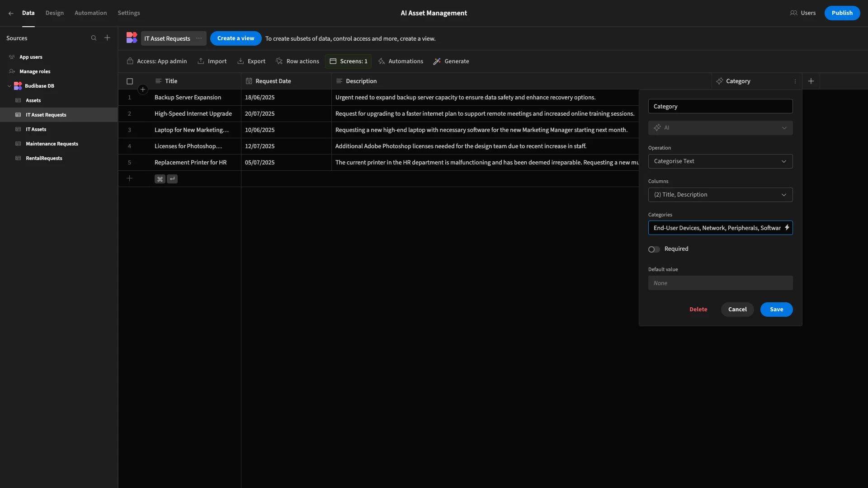Save the Category column settings
The width and height of the screenshot is (868, 488).
coord(776,310)
